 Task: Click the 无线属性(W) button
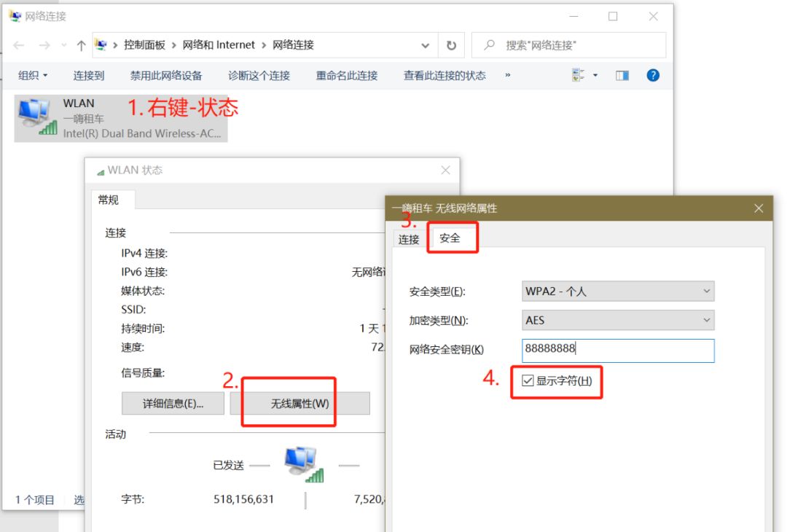click(299, 404)
